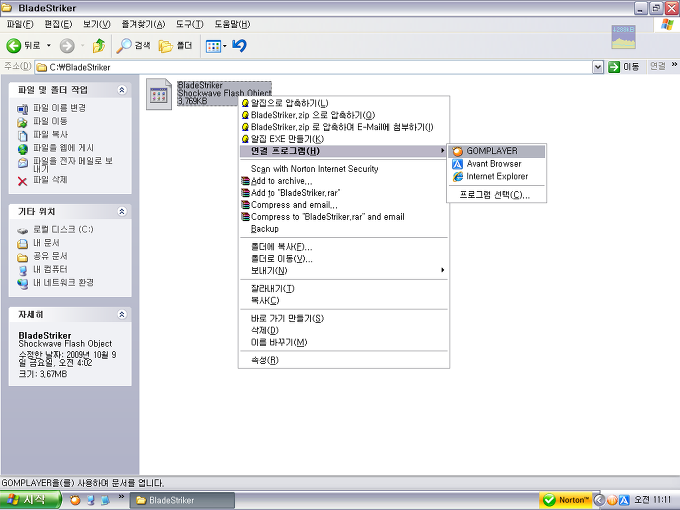Open My Network Places icon
The height and width of the screenshot is (510, 680).
tap(23, 284)
